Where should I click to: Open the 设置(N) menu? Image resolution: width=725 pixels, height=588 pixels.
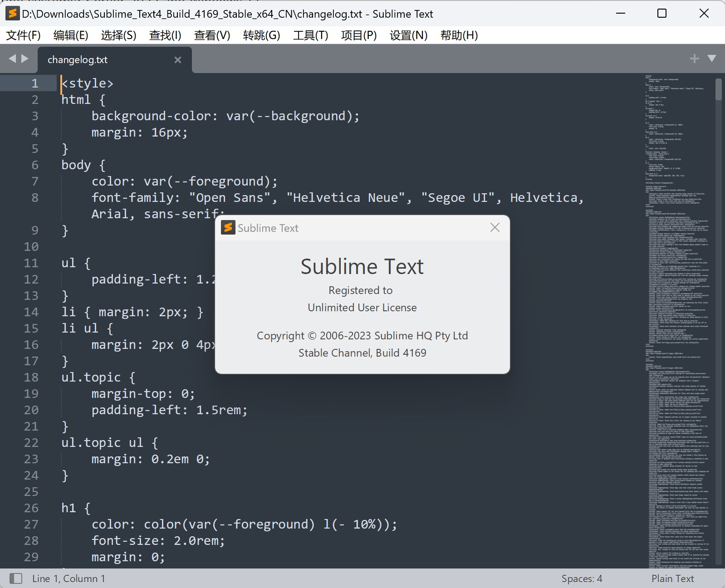[408, 35]
